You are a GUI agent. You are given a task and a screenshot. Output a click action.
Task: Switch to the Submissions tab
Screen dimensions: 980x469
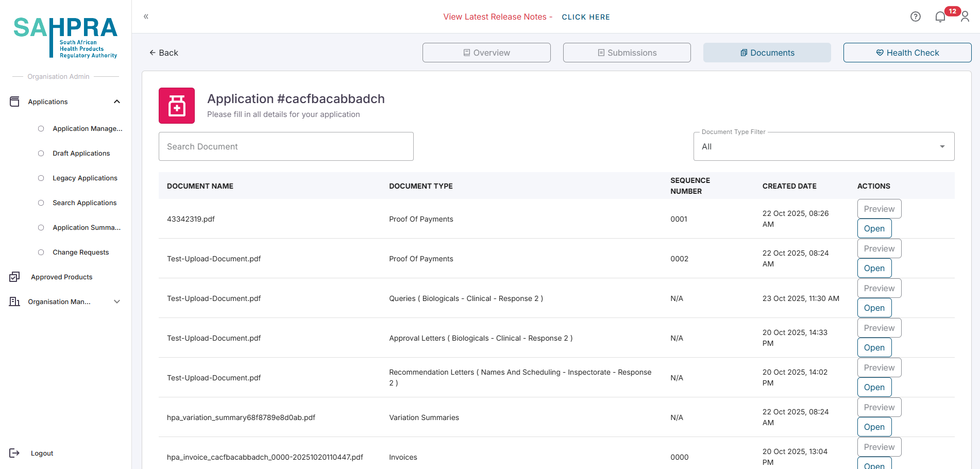tap(627, 53)
